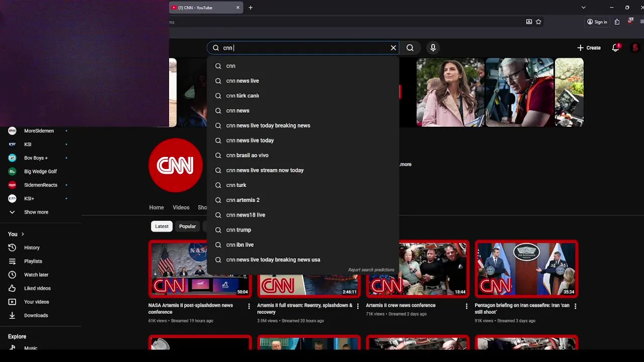Open options menu for Pentagon briefing video
644x362 pixels.
pyautogui.click(x=575, y=306)
